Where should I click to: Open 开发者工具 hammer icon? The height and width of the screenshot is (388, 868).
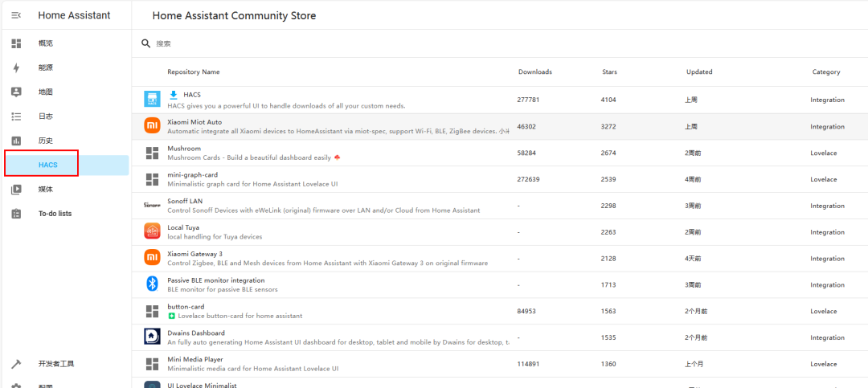[16, 364]
